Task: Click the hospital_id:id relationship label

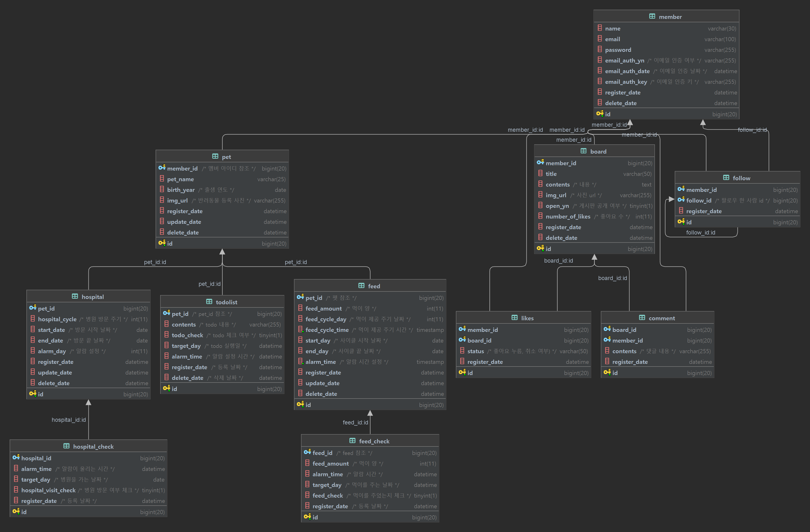Action: 69,420
